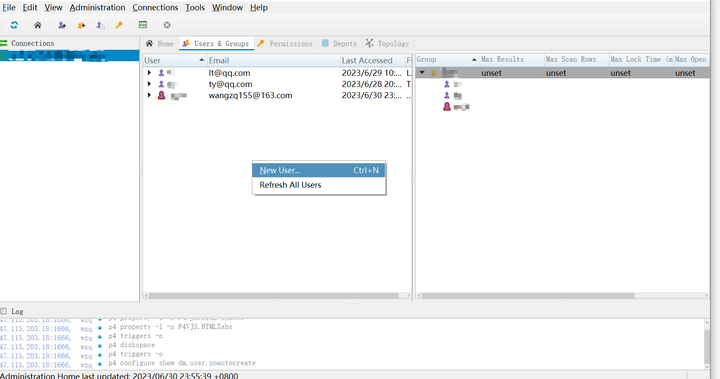Sort by the Last Accessed column header
The width and height of the screenshot is (720, 379).
(372, 61)
